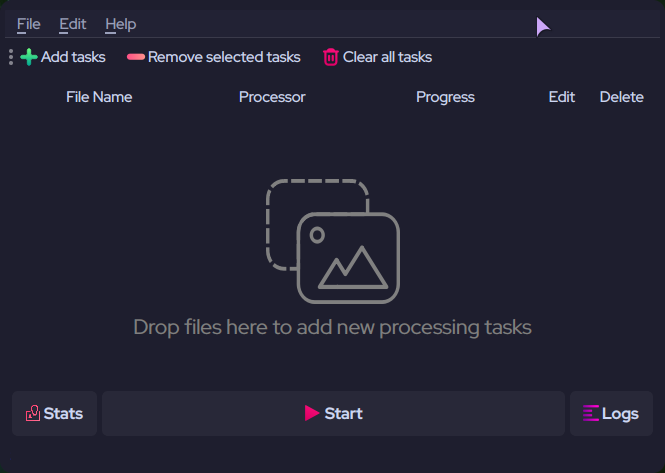Image resolution: width=665 pixels, height=473 pixels.
Task: Choose the 'Clear all tasks' label
Action: [387, 57]
